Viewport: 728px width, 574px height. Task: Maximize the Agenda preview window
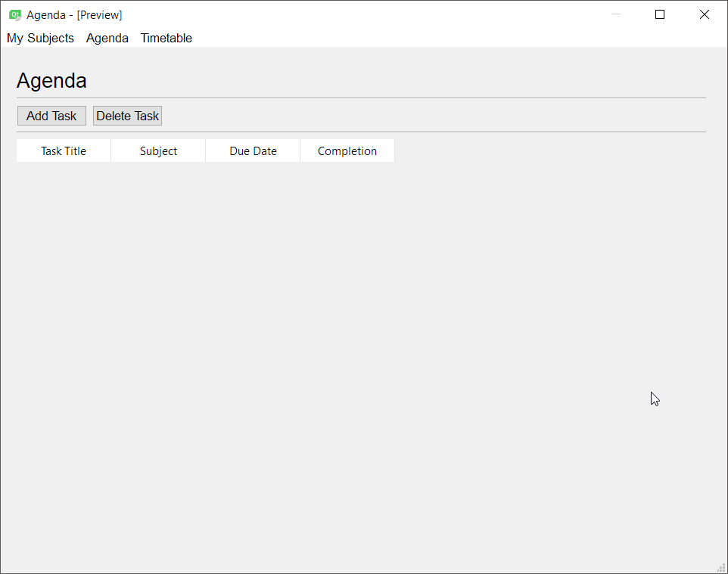pyautogui.click(x=660, y=14)
